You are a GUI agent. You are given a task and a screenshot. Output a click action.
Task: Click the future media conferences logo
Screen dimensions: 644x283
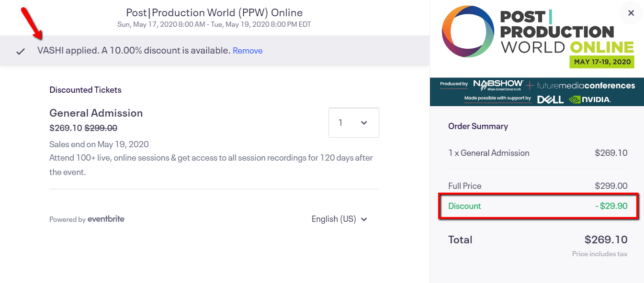point(586,86)
